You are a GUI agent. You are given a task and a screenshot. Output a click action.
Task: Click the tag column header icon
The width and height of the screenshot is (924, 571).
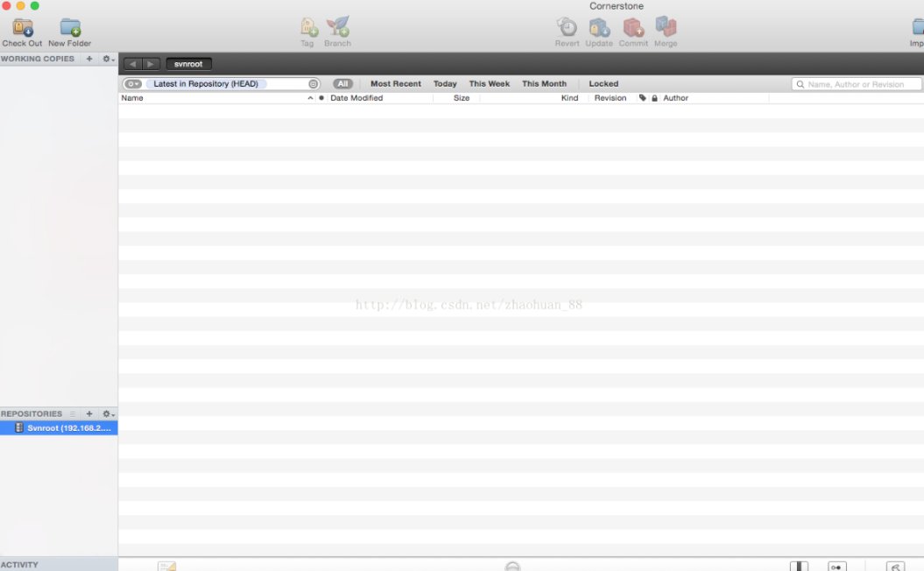[x=642, y=98]
